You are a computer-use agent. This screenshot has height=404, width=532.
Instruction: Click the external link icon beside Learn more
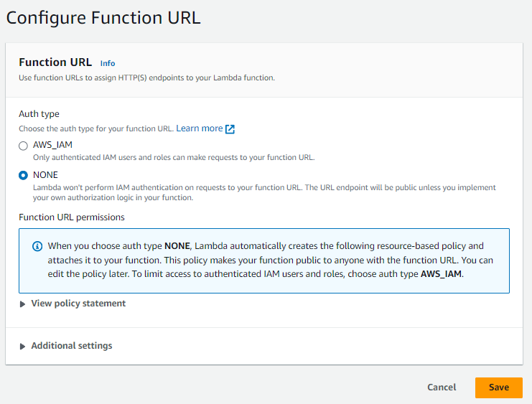(x=230, y=129)
